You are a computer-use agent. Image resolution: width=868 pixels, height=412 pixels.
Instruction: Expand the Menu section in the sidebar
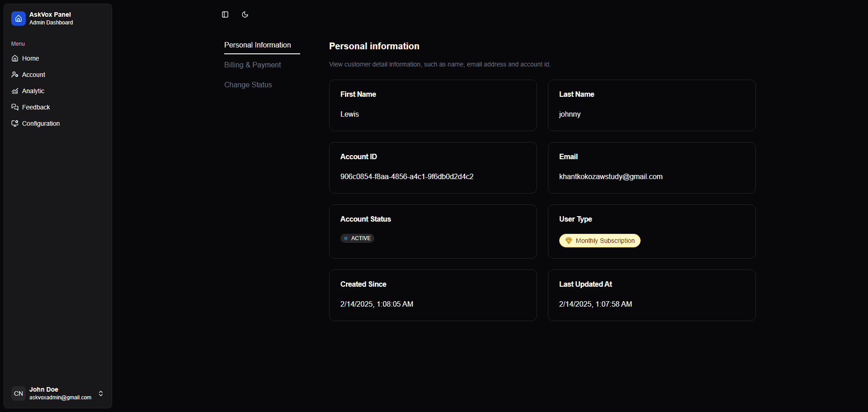(18, 44)
